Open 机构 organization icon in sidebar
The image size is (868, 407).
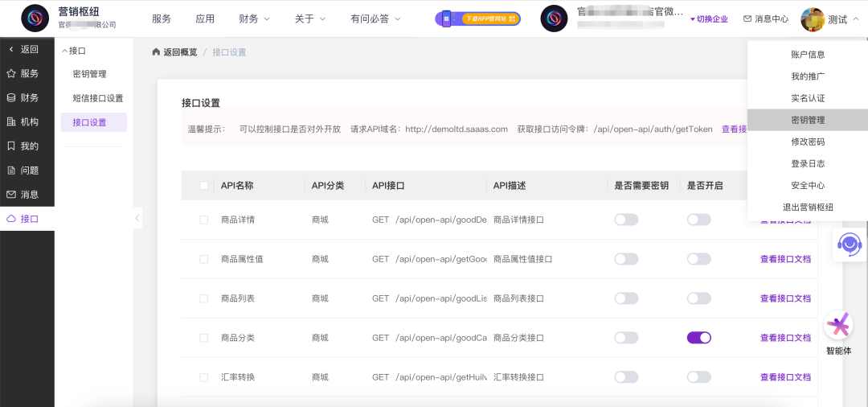11,121
